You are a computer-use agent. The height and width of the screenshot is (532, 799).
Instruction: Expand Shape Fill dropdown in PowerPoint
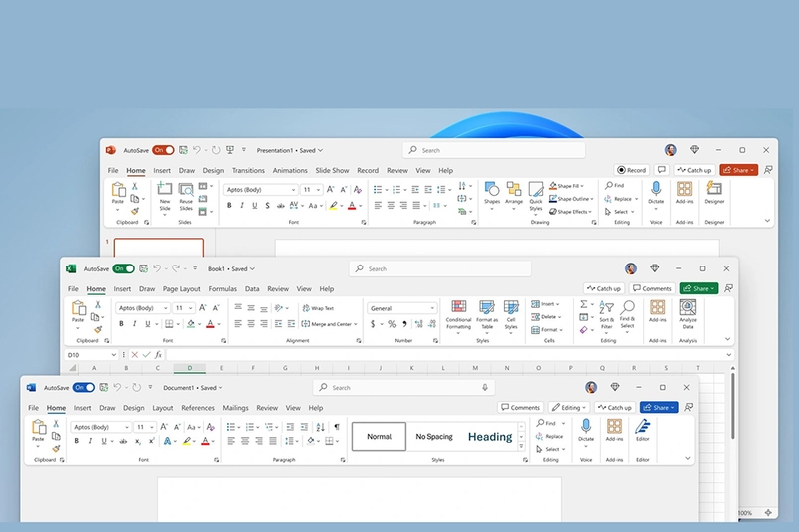pos(582,186)
